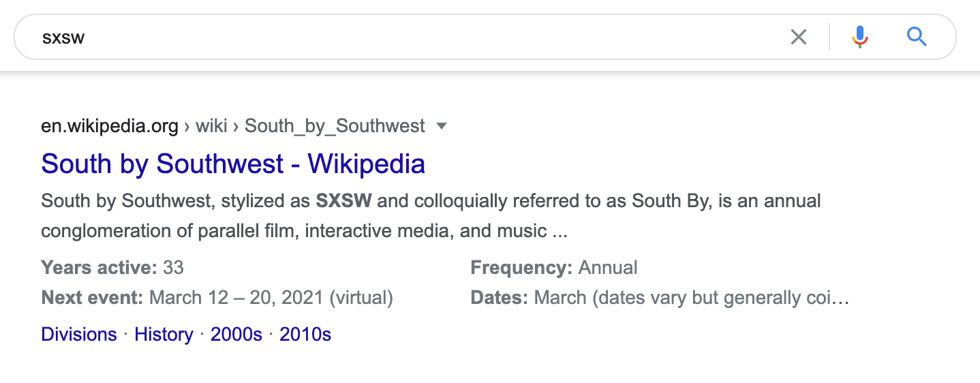This screenshot has width=980, height=383.
Task: Start voice search with the microphone icon
Action: (x=860, y=37)
